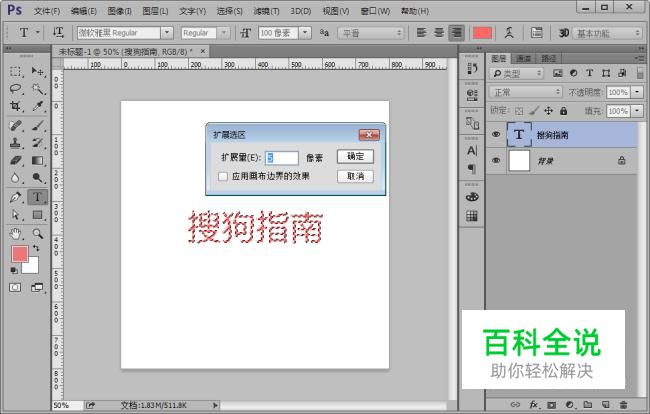Open the 滤镜(T) menu

(267, 11)
